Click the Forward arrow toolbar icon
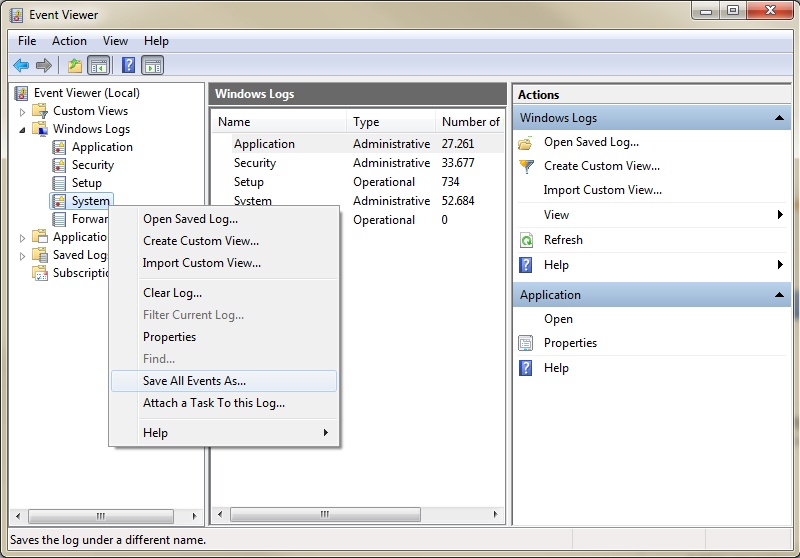Viewport: 800px width, 558px height. coord(44,65)
